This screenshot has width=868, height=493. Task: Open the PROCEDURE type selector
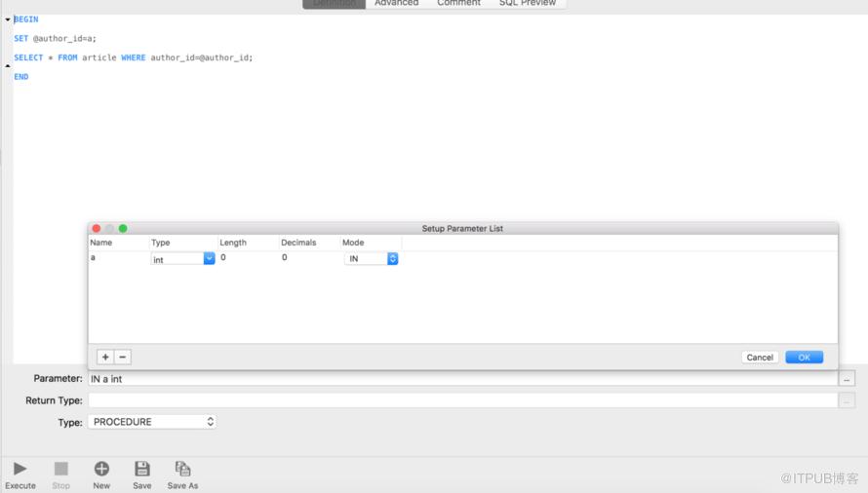[x=152, y=422]
